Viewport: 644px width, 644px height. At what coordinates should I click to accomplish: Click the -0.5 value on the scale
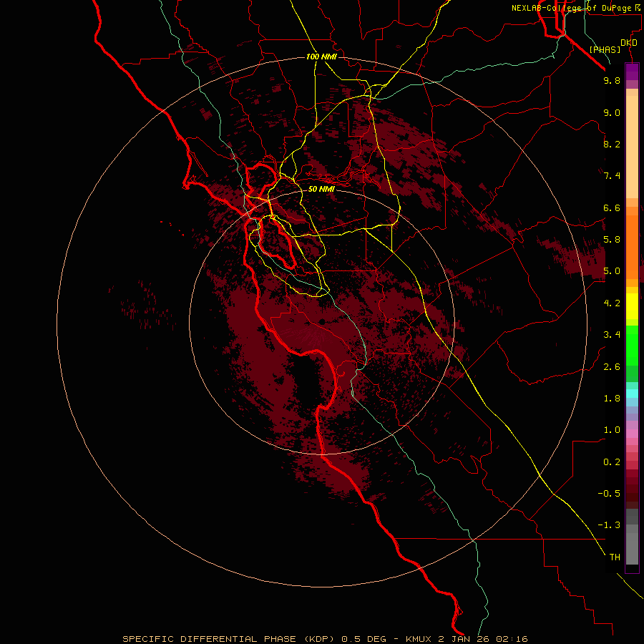tap(609, 494)
